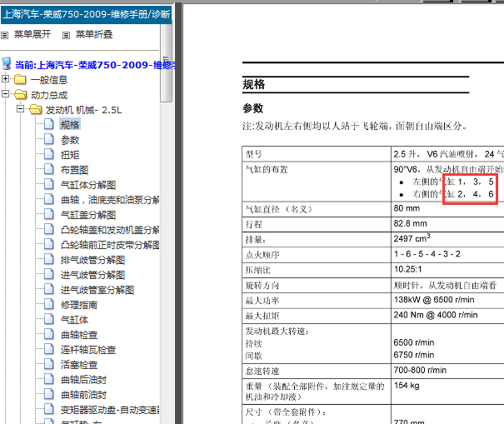Click the page icon beside 变矩器驱动盘
Image resolution: width=504 pixels, height=424 pixels.
49,409
